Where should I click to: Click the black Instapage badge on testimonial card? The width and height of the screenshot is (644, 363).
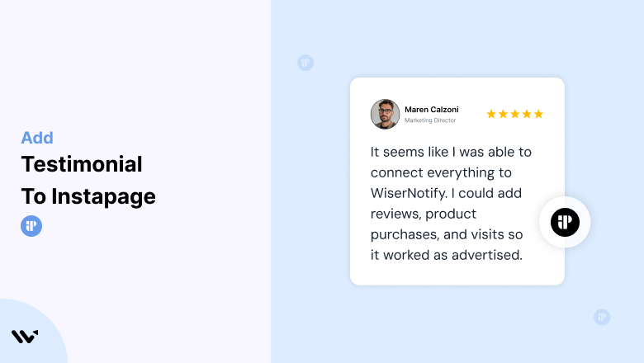[565, 222]
